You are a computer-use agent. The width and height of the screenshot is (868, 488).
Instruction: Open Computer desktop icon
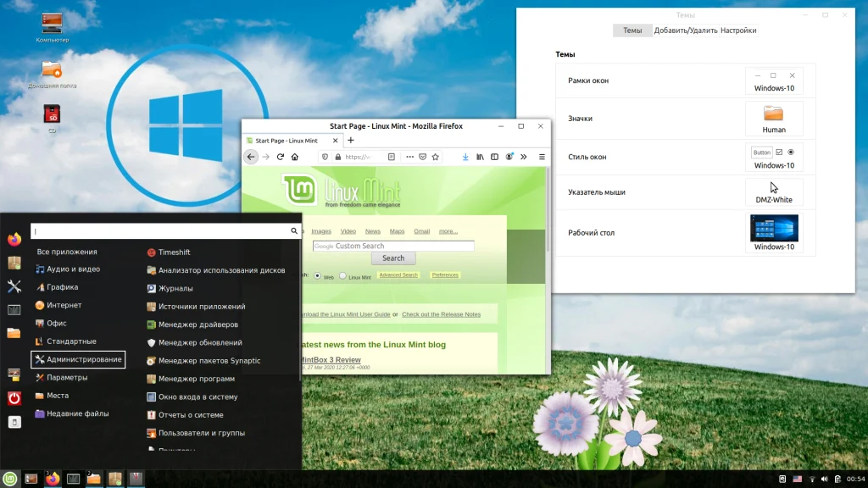point(52,28)
